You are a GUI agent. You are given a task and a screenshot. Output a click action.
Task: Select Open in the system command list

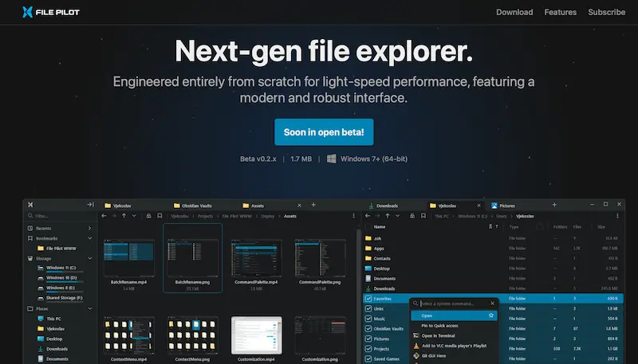tap(454, 315)
